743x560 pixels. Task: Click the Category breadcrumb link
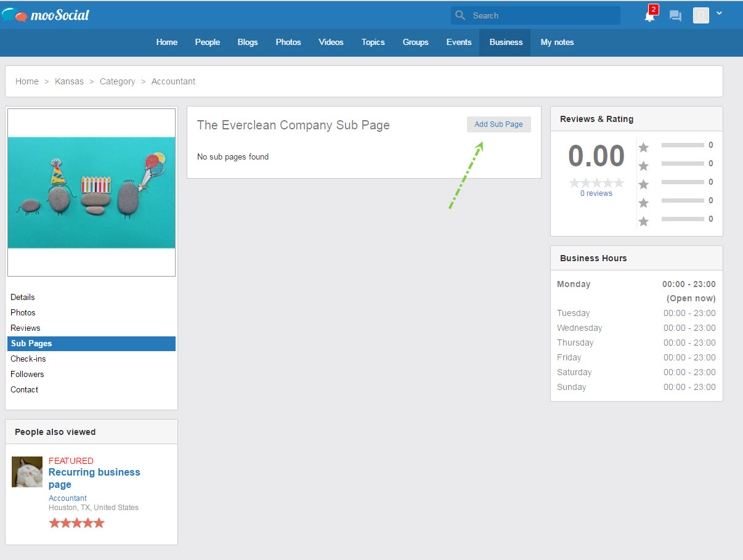pyautogui.click(x=118, y=81)
